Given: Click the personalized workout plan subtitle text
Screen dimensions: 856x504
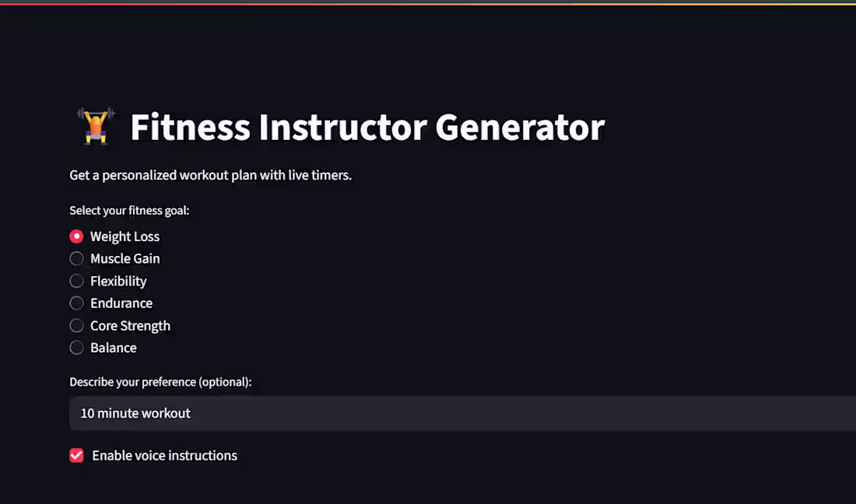Looking at the screenshot, I should 211,175.
